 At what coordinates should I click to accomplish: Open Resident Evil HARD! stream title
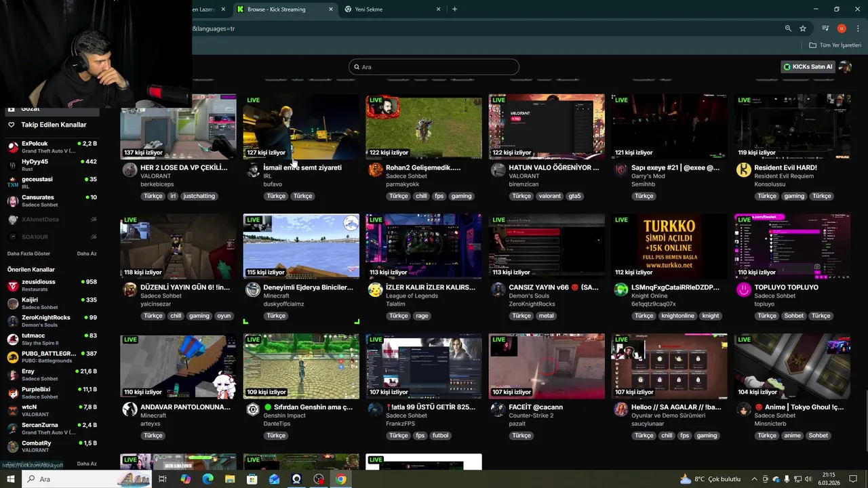coord(785,167)
